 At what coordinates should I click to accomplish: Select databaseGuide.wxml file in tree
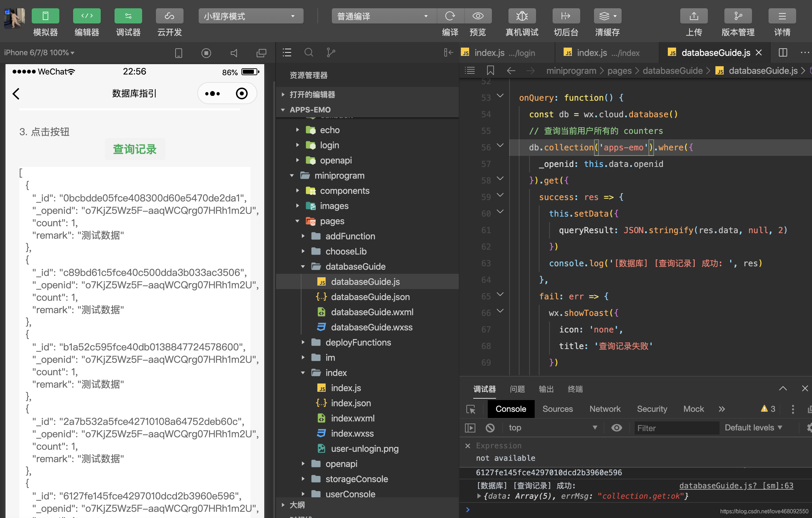pos(372,312)
